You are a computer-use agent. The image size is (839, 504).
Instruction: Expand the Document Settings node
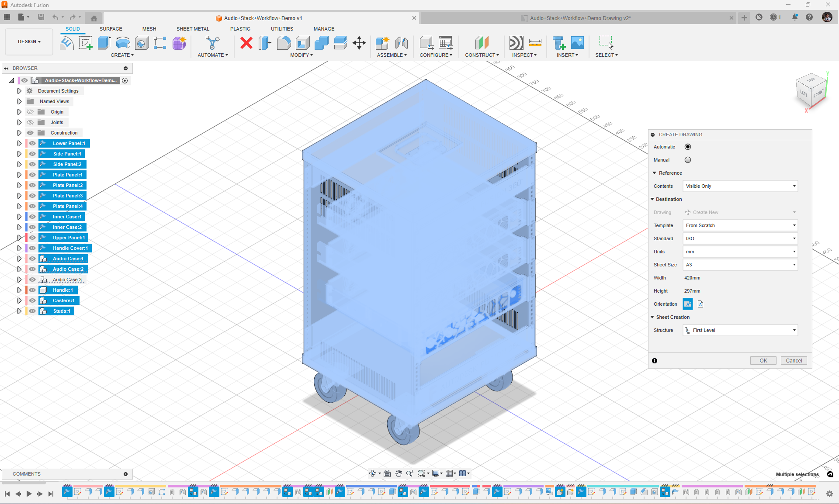point(19,91)
